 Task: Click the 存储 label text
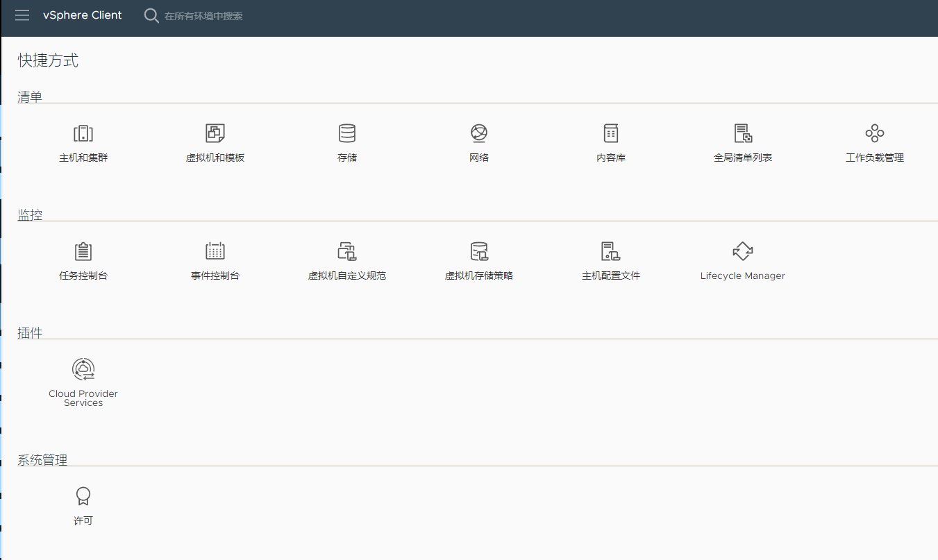347,158
